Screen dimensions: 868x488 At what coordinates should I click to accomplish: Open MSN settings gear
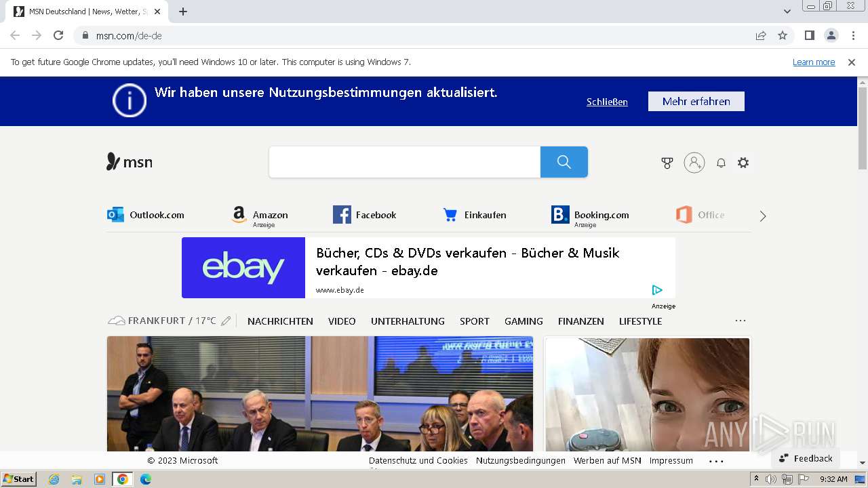743,163
